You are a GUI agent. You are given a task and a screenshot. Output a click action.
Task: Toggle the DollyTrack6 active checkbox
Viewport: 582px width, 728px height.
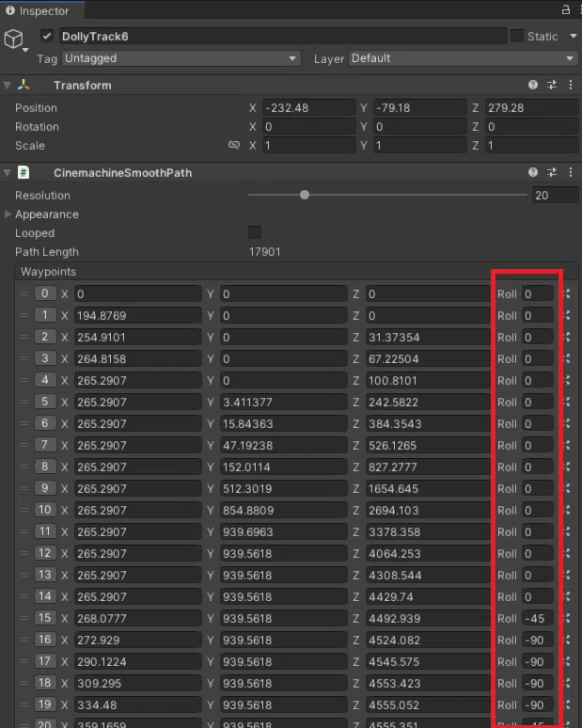pyautogui.click(x=46, y=36)
